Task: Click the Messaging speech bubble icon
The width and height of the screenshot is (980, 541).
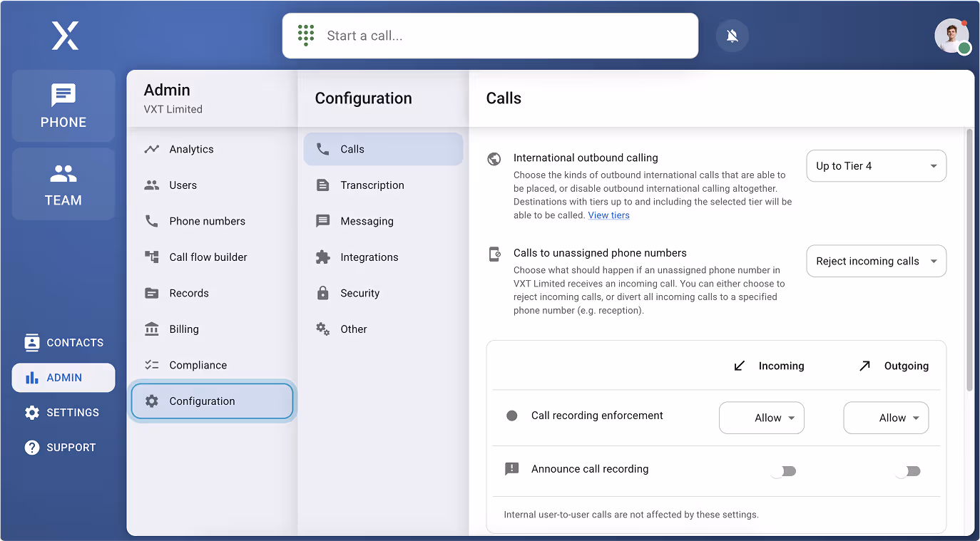Action: coord(323,221)
